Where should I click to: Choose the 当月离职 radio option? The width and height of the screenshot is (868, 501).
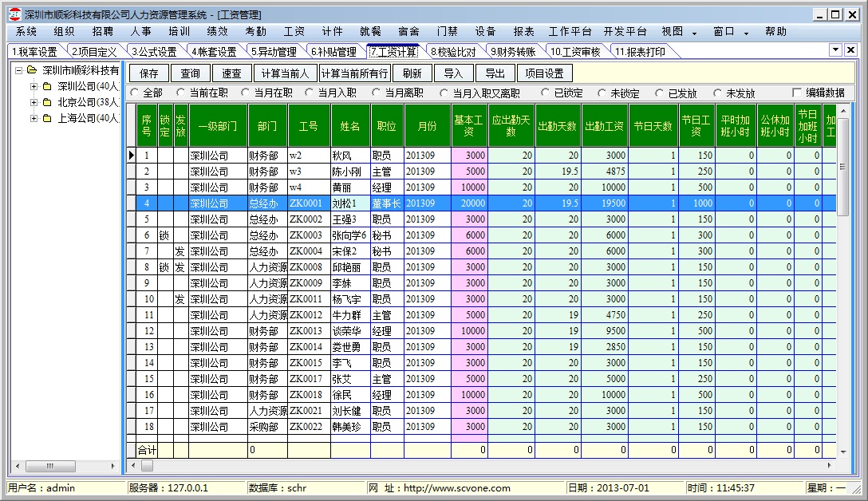click(376, 93)
